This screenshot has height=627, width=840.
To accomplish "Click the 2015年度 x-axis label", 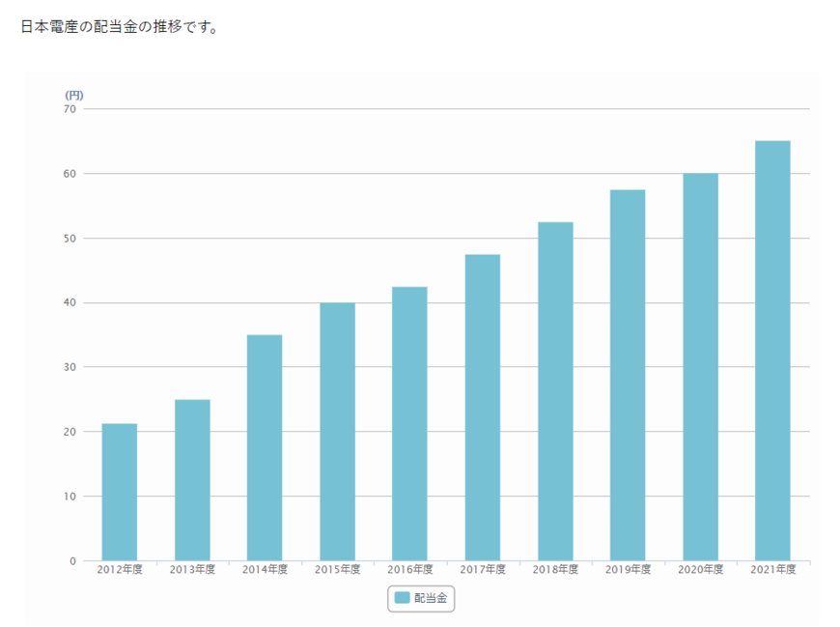I will tap(337, 570).
